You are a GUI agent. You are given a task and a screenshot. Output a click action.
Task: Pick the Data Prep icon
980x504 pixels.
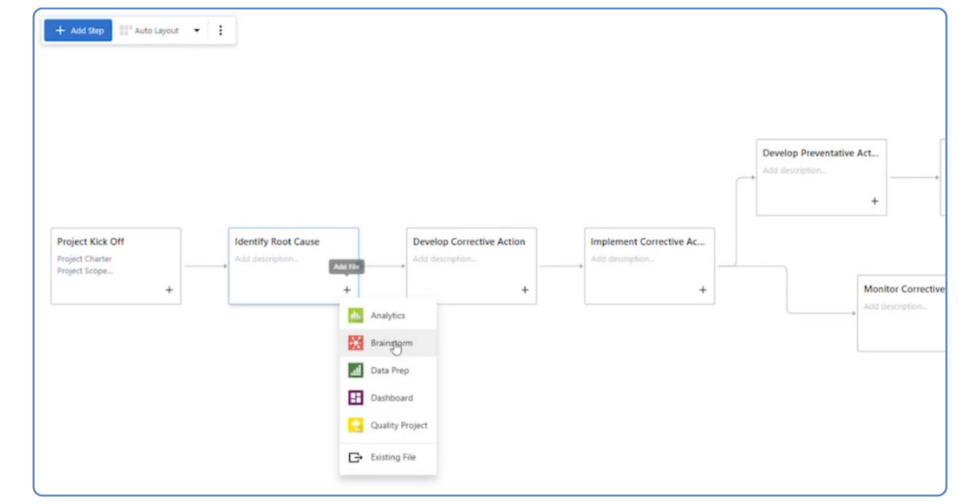(354, 370)
